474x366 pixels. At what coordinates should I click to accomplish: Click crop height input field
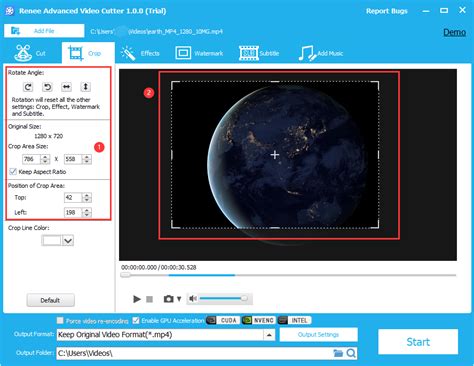tap(73, 159)
